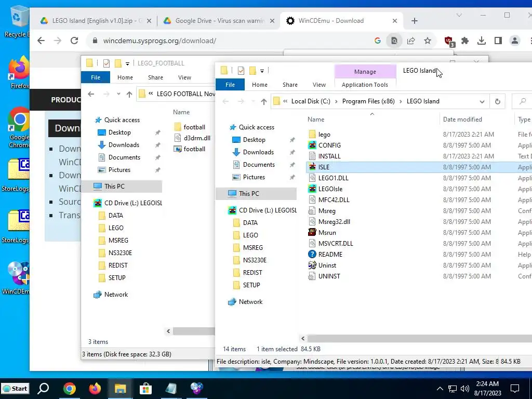Expand the address bar history dropdown in LEGO Island
Image resolution: width=532 pixels, height=399 pixels.
pos(482,101)
